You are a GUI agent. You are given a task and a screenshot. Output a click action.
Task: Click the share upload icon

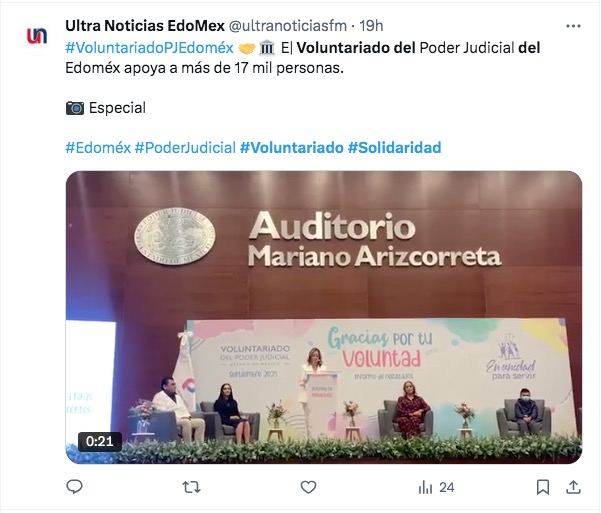click(x=573, y=487)
